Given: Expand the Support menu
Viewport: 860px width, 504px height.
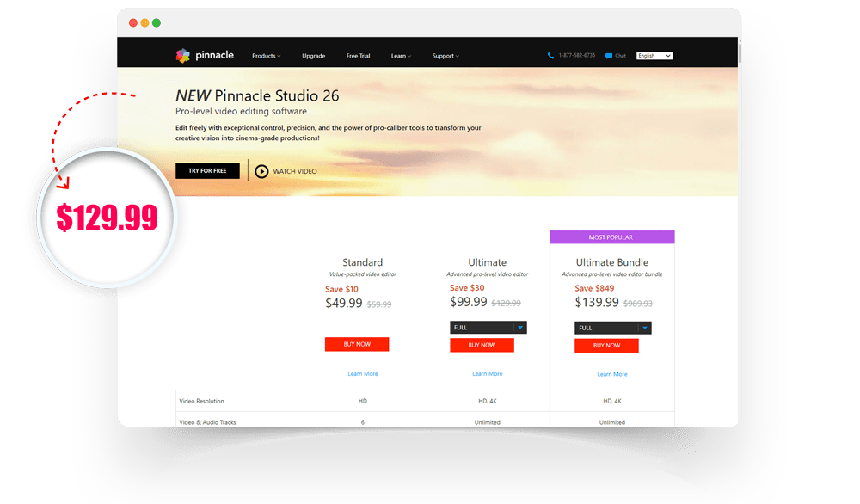Looking at the screenshot, I should (445, 56).
